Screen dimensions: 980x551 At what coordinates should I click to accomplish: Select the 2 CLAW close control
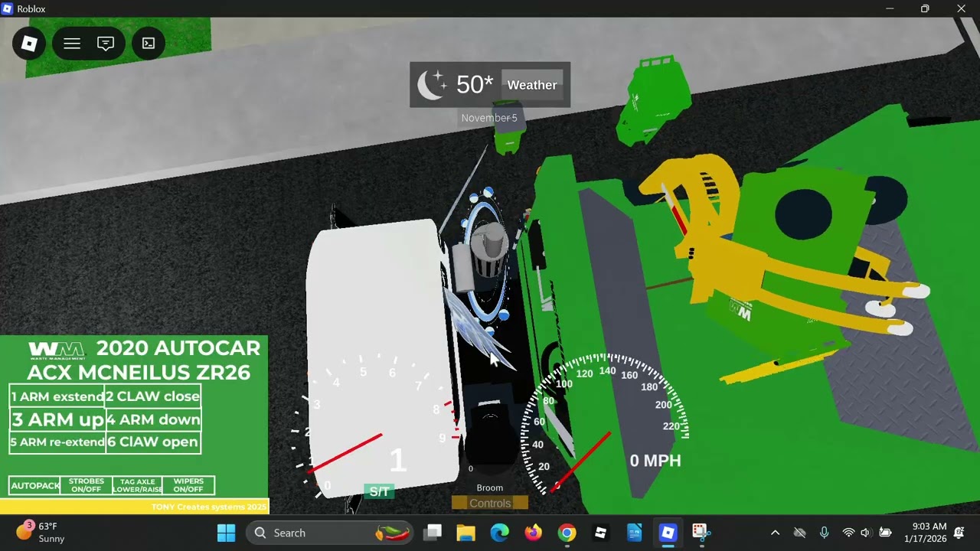[153, 396]
